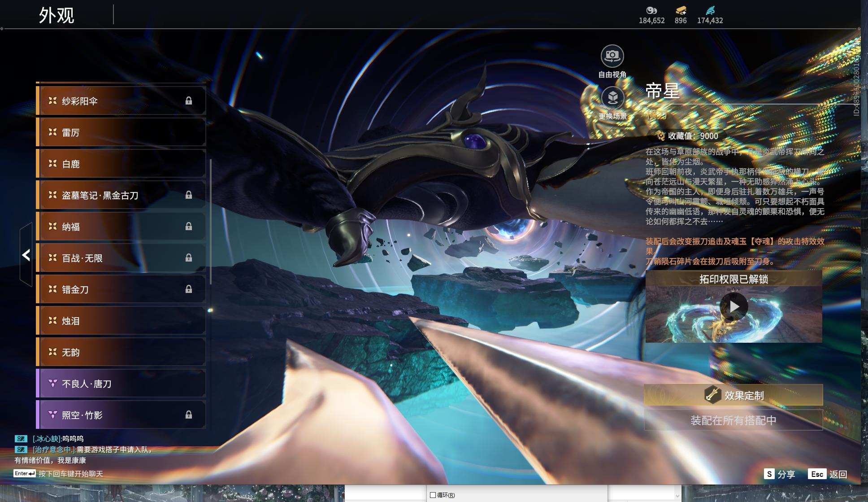Choose the 白鹿 skin row
The width and height of the screenshot is (868, 502).
pos(121,164)
